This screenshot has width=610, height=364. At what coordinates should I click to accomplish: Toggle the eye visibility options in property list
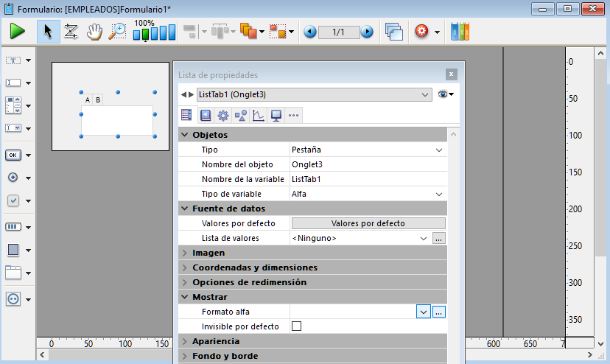[445, 94]
